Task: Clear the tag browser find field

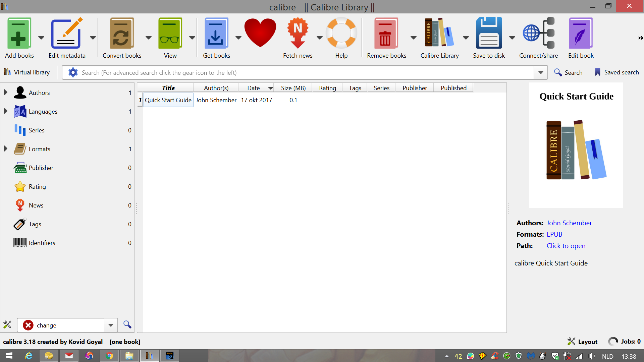Action: (28, 325)
